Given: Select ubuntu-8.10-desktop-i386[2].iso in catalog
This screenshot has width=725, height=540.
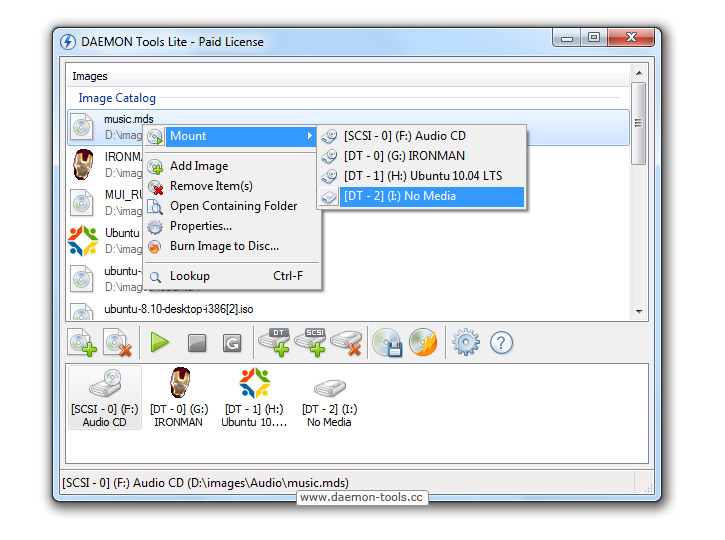Looking at the screenshot, I should coord(178,309).
